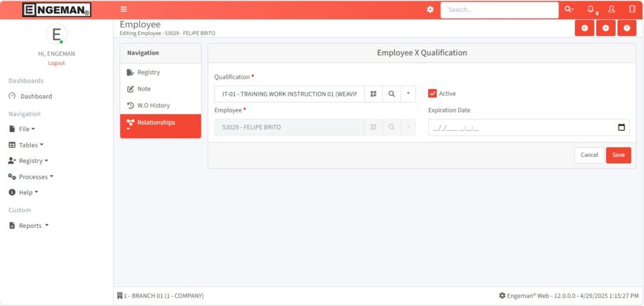Click the user profile icon in header
The height and width of the screenshot is (306, 644).
611,9
